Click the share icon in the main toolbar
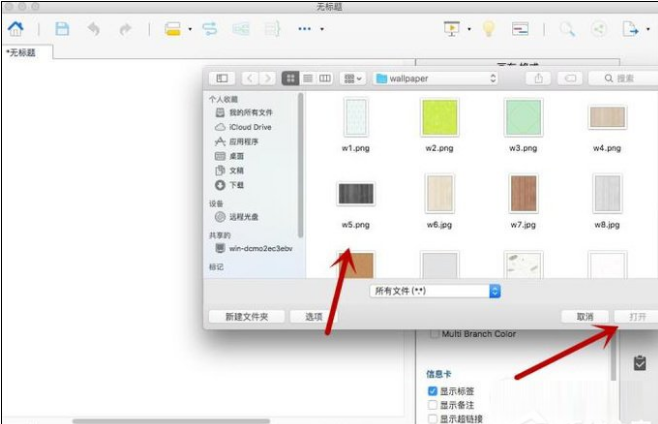The width and height of the screenshot is (658, 424). click(599, 29)
